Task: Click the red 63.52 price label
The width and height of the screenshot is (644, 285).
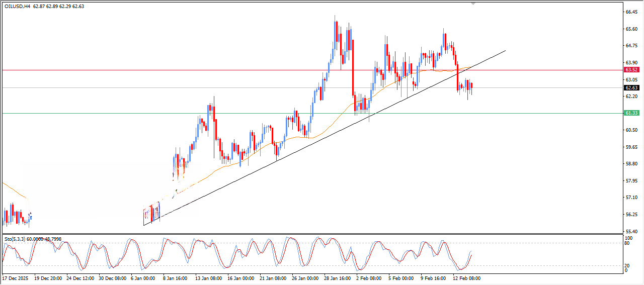Action: pos(631,70)
